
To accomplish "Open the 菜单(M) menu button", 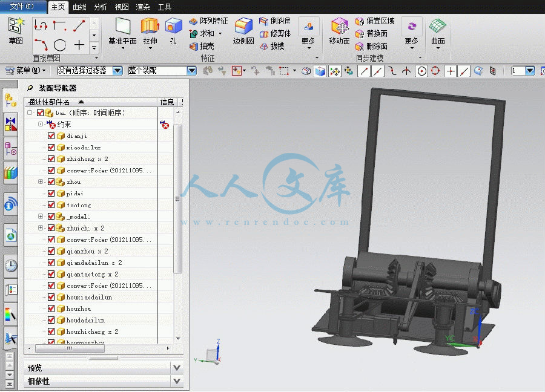I will pyautogui.click(x=25, y=71).
